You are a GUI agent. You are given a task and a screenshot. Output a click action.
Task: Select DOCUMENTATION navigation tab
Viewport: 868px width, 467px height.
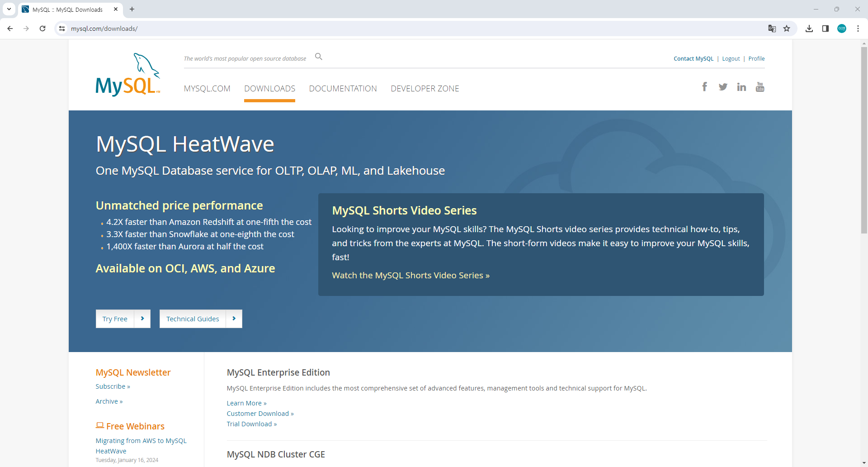point(343,89)
